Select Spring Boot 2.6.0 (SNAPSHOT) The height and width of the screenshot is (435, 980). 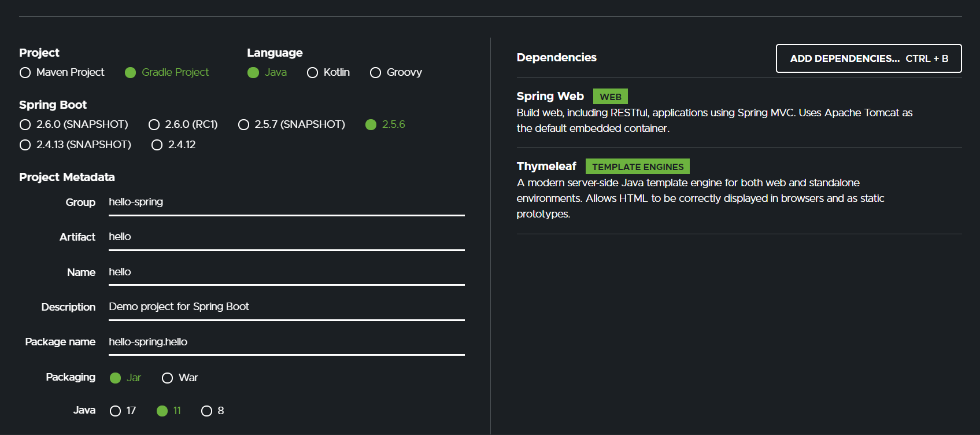pos(74,124)
